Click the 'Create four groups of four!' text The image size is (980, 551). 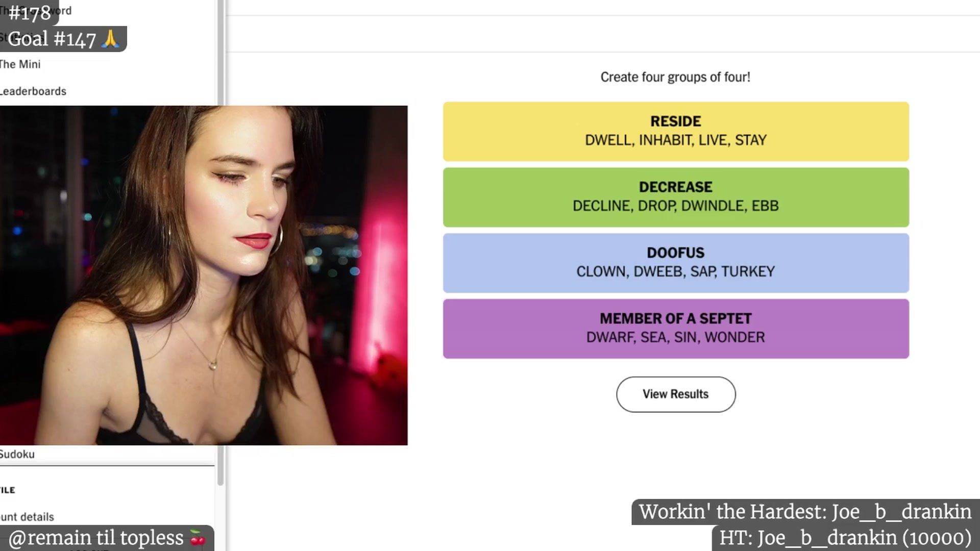click(675, 77)
